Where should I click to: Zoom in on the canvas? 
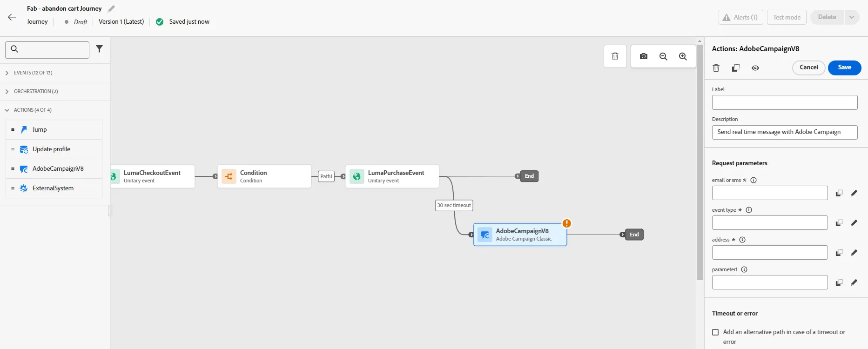click(x=683, y=56)
